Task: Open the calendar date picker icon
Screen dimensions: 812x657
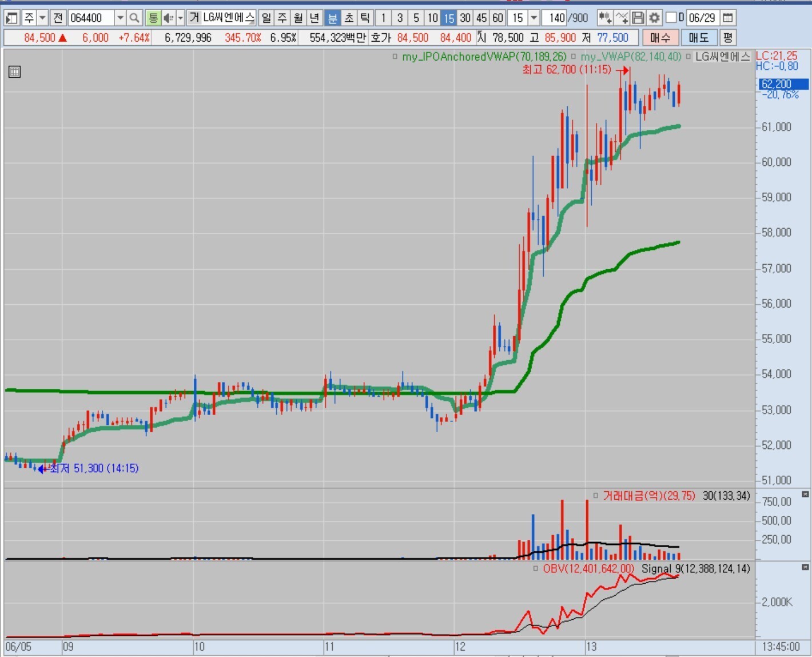Action: click(727, 18)
